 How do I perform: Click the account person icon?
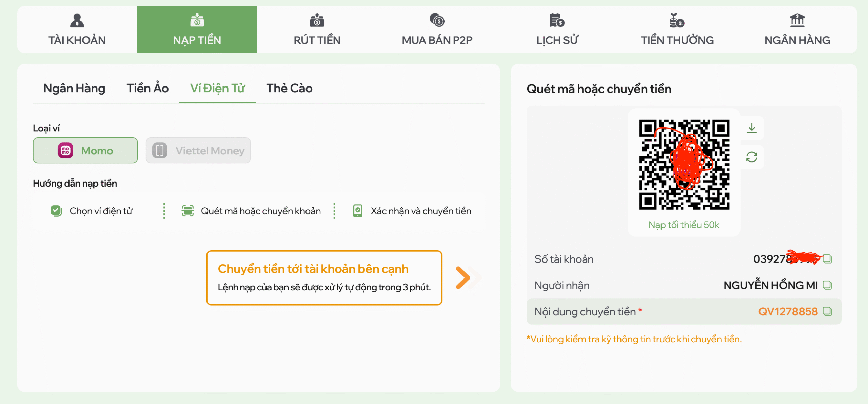pos(77,20)
